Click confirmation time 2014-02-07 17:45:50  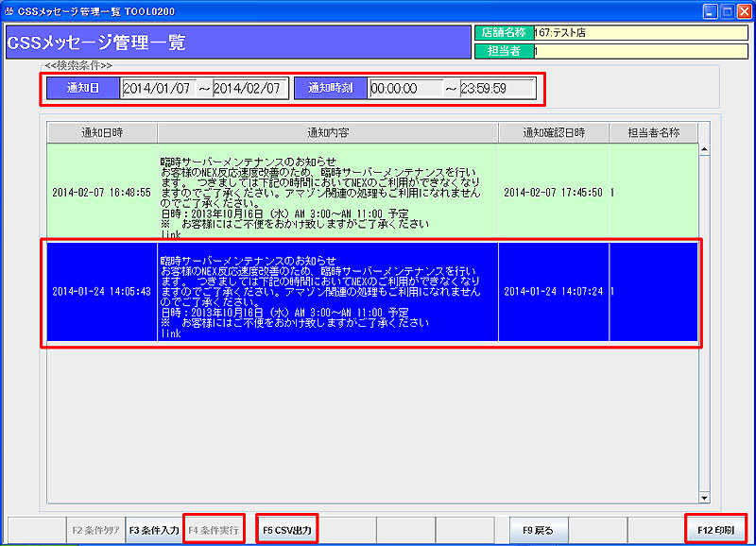(554, 193)
